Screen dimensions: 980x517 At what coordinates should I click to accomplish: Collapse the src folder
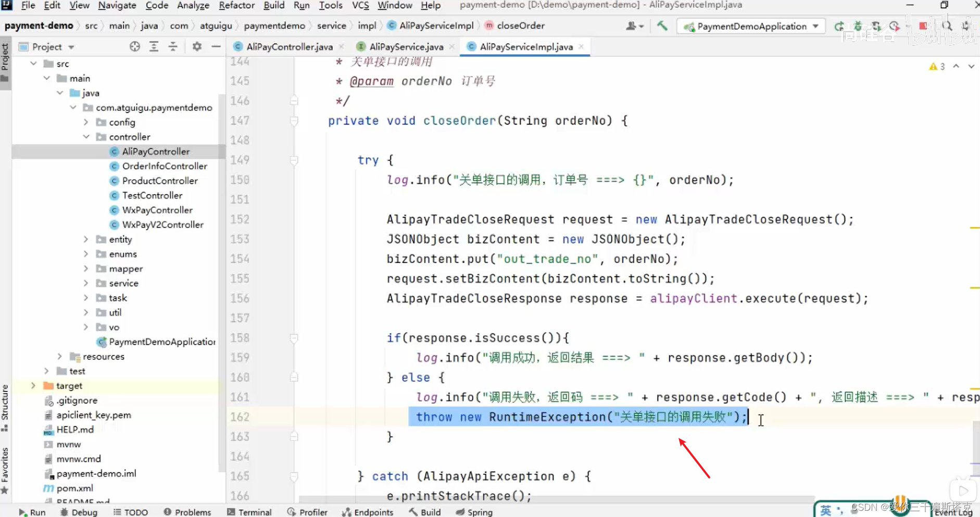34,64
